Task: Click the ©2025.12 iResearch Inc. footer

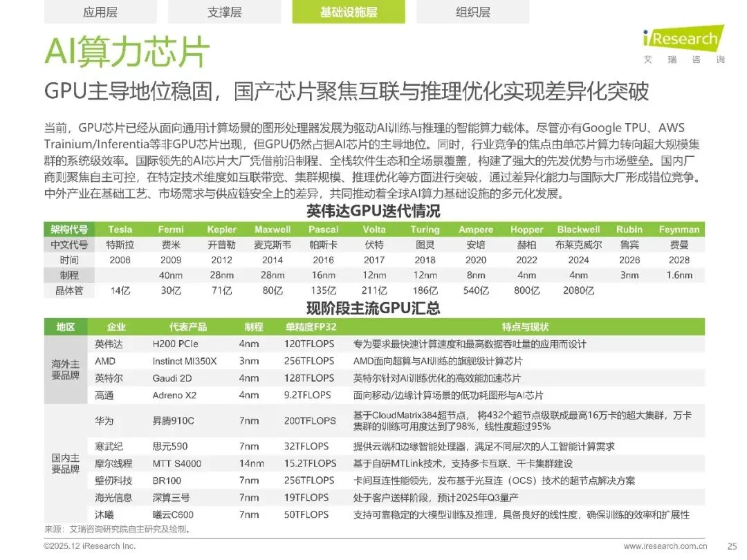Action: tap(89, 545)
